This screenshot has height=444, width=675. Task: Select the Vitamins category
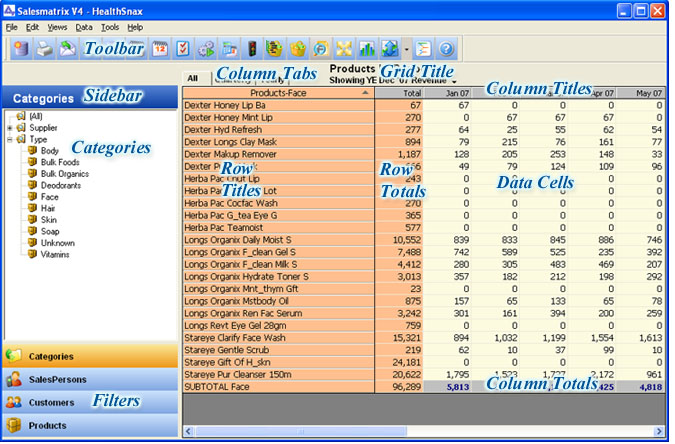(55, 255)
